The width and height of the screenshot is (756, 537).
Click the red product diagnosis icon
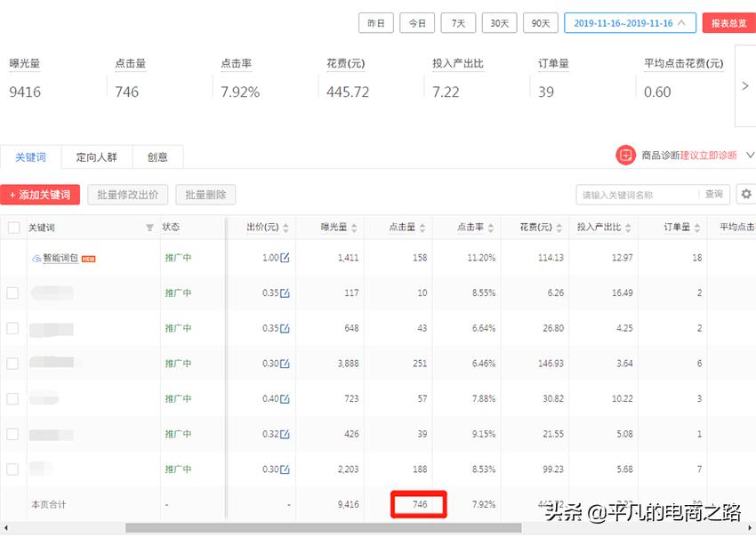click(x=627, y=155)
